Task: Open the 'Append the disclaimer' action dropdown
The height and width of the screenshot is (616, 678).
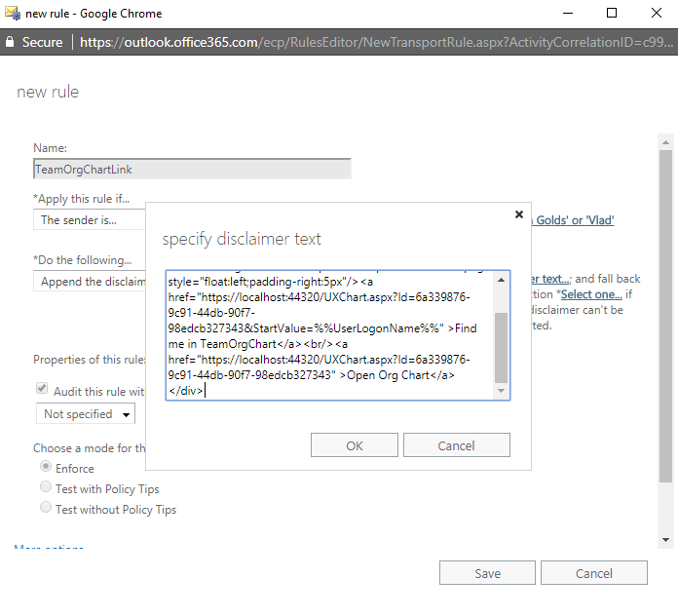Action: (90, 282)
